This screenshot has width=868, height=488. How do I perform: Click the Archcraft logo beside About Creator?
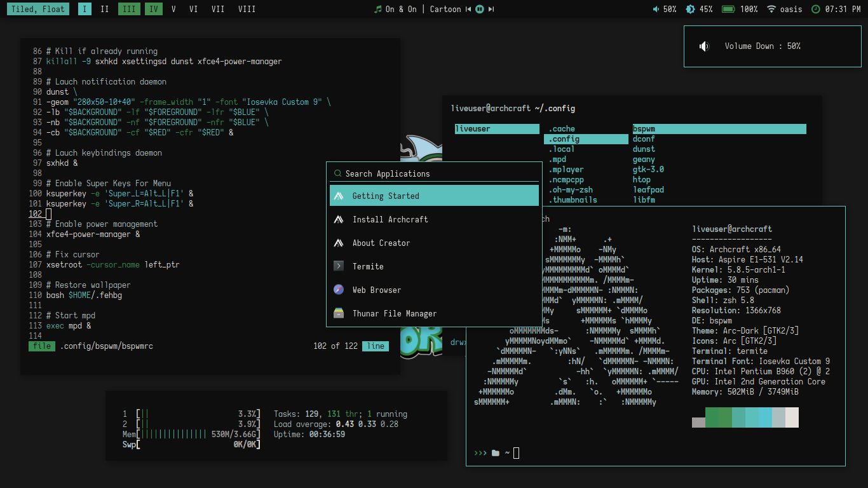[x=339, y=243]
